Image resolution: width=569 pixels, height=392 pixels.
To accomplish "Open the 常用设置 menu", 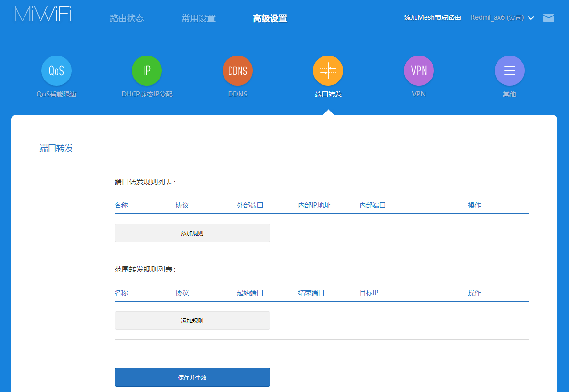I will [199, 18].
